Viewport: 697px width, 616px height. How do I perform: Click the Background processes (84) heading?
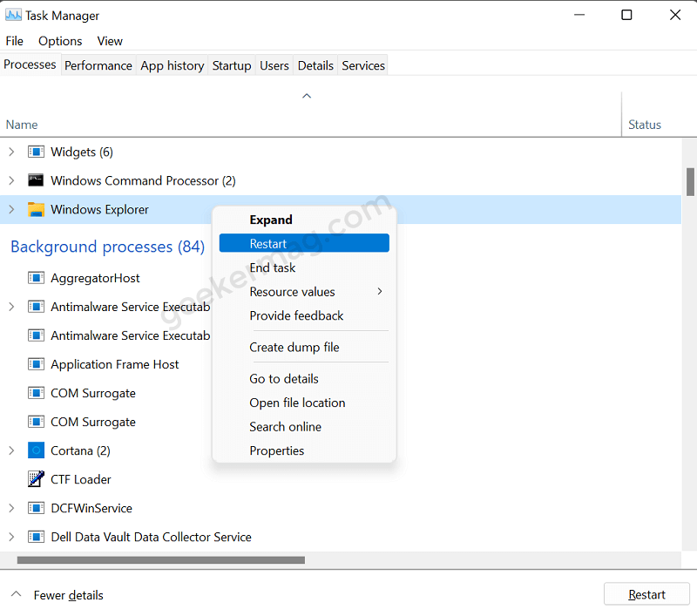tap(107, 247)
